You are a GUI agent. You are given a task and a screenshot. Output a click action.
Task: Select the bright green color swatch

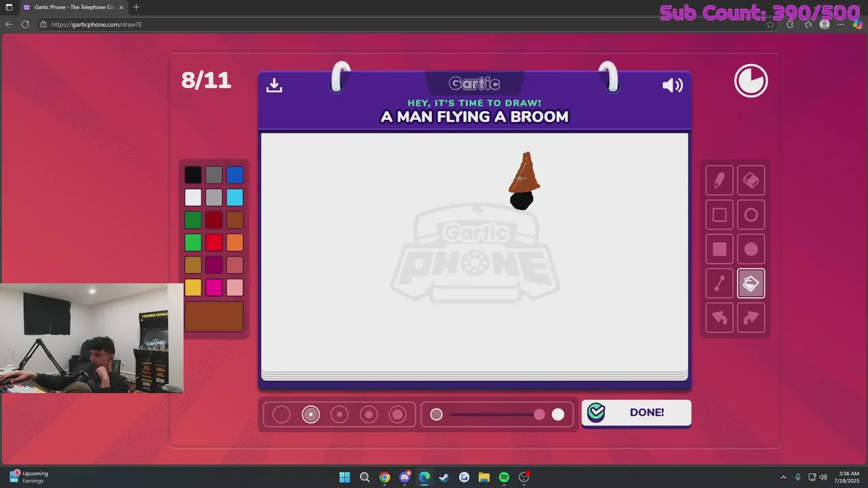[193, 242]
